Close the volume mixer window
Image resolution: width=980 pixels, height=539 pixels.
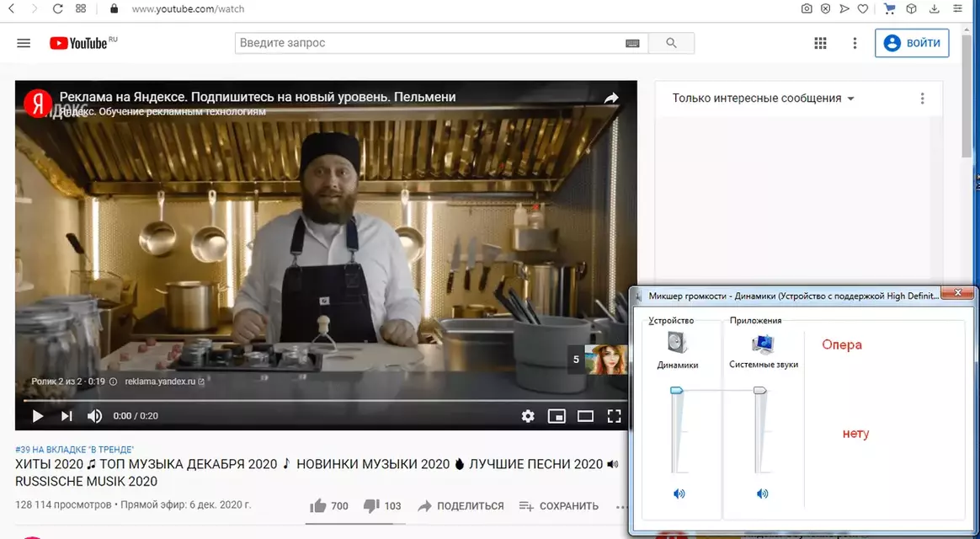pos(956,293)
